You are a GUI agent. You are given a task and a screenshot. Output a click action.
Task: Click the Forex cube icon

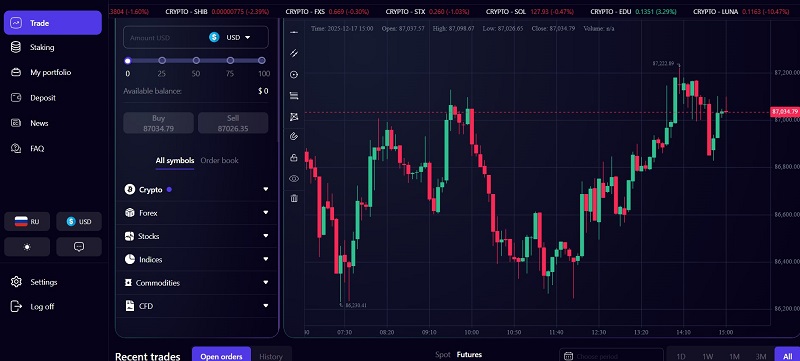coord(130,213)
